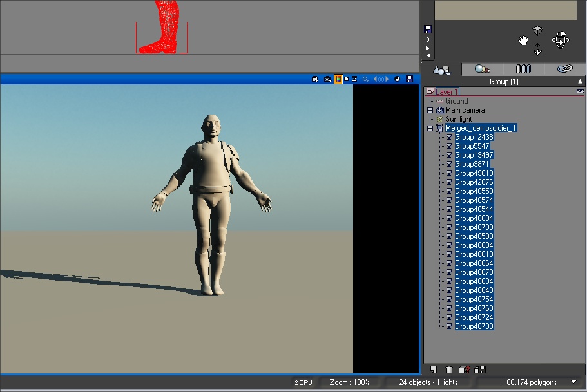The image size is (587, 392).
Task: Select Group40559 in the list
Action: pyautogui.click(x=474, y=191)
